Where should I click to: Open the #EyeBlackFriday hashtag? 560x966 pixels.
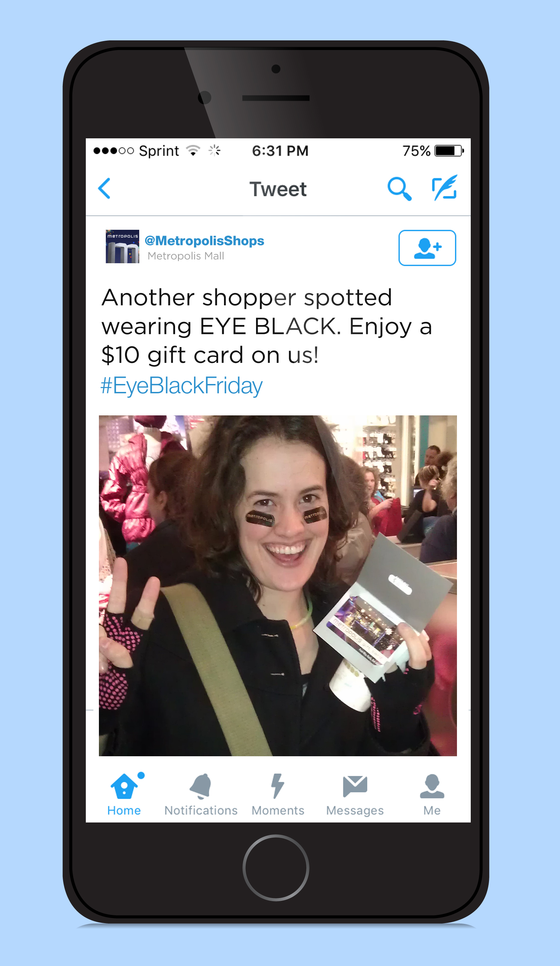coord(181,386)
